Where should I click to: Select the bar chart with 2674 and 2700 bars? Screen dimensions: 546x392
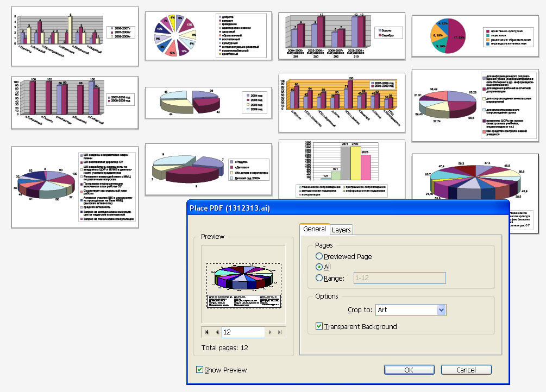pyautogui.click(x=342, y=169)
